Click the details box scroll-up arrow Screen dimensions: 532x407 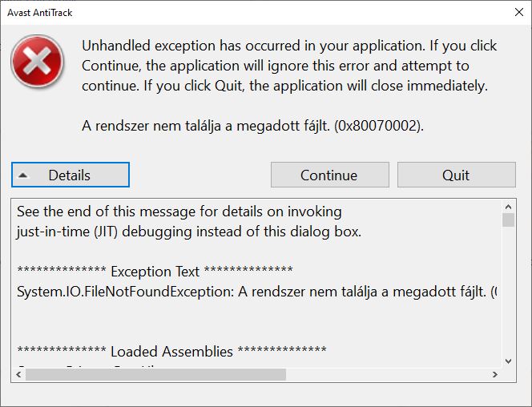pos(508,207)
